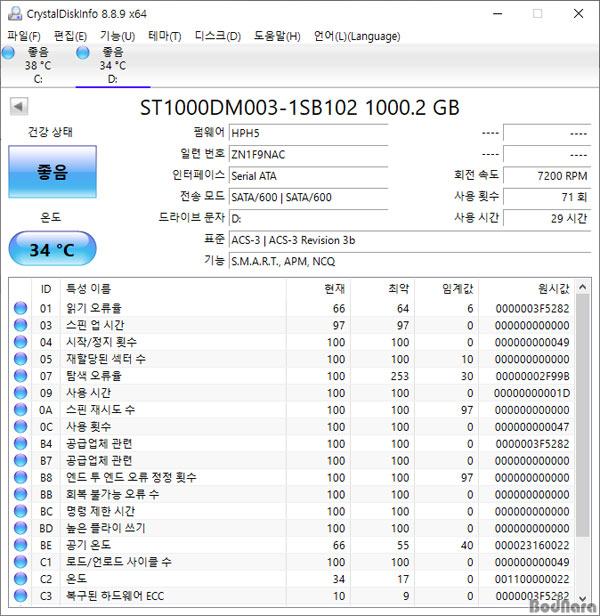Click the CrystalDiskInfo app icon in title bar
Viewport: 600px width, 616px height.
tap(15, 14)
